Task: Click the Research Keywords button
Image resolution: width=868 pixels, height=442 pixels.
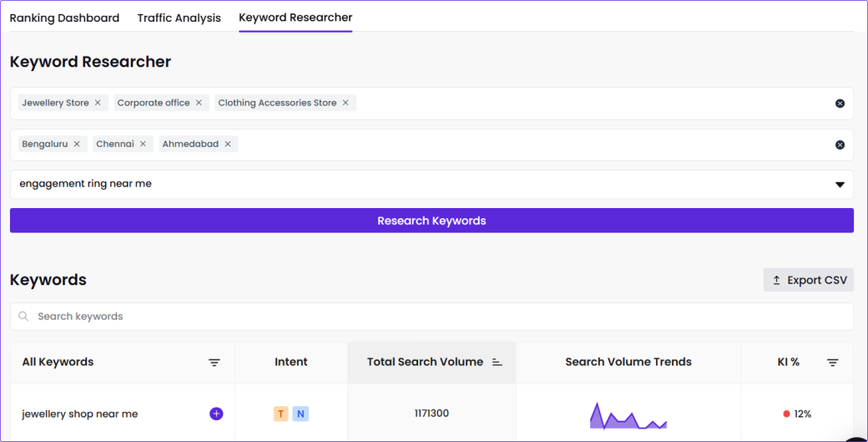Action: tap(431, 221)
